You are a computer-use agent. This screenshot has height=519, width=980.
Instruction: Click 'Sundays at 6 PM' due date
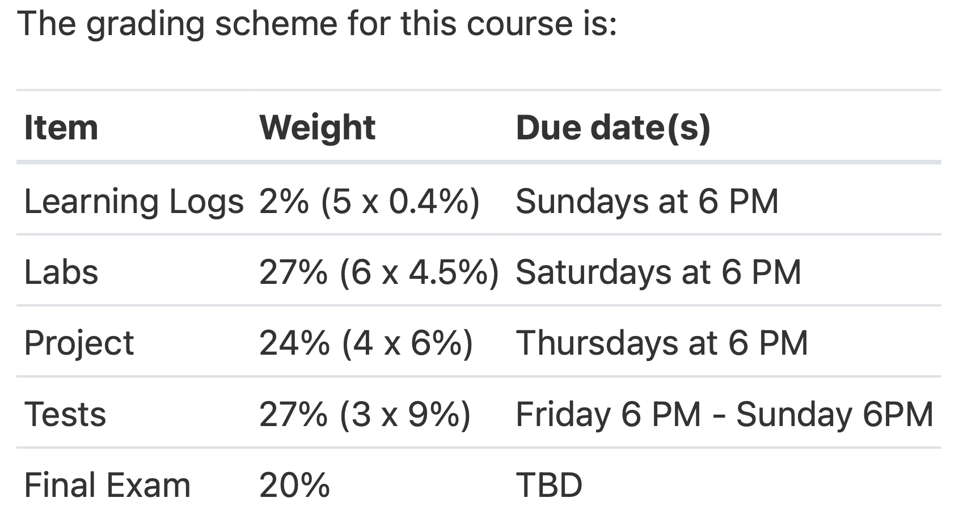647,202
